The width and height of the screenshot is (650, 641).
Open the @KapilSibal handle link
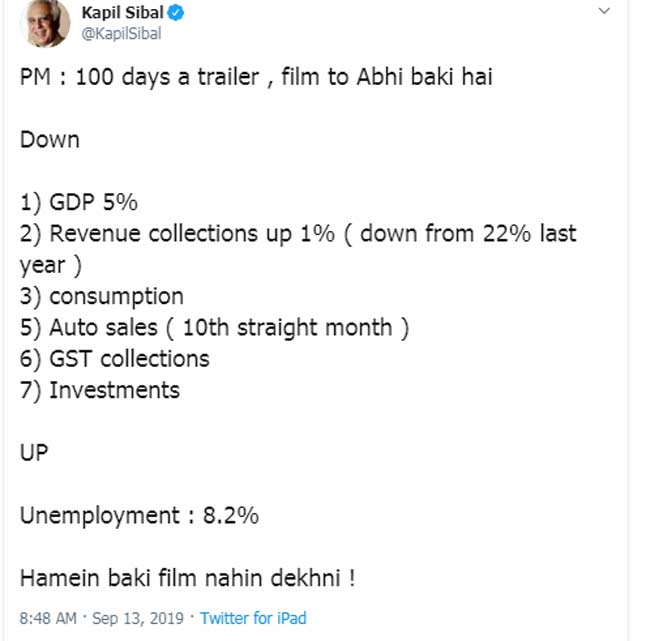121,34
